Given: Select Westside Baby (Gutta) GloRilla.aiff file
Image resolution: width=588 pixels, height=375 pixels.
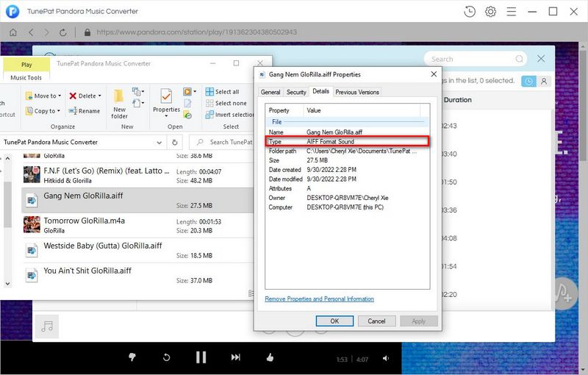Looking at the screenshot, I should 137,251.
